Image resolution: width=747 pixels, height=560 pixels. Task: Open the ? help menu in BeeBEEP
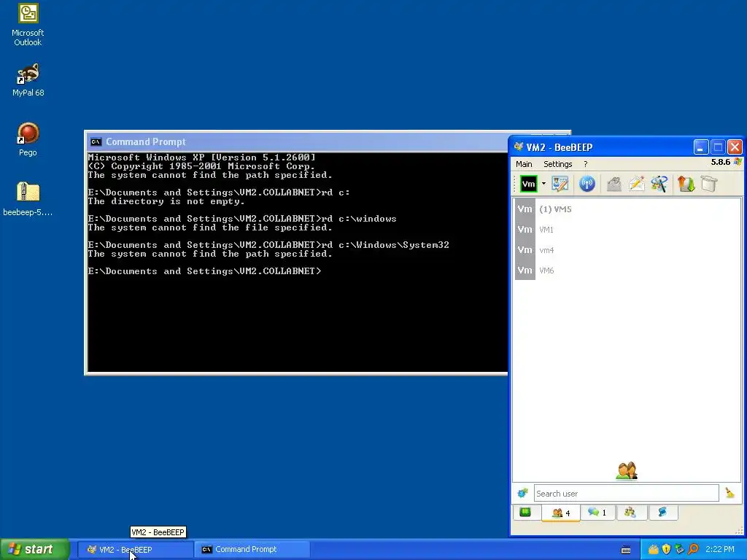(x=586, y=164)
